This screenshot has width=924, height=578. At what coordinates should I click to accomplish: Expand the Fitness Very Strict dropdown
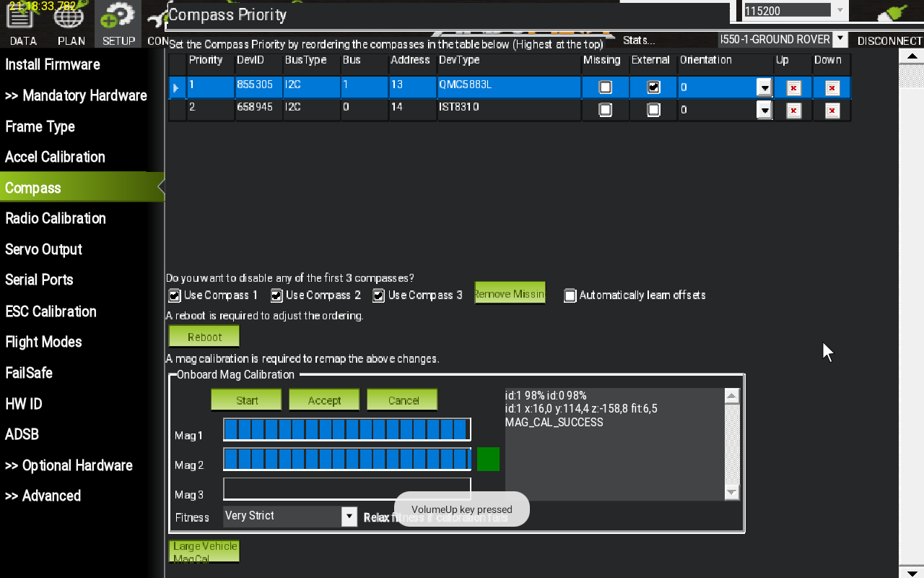349,516
